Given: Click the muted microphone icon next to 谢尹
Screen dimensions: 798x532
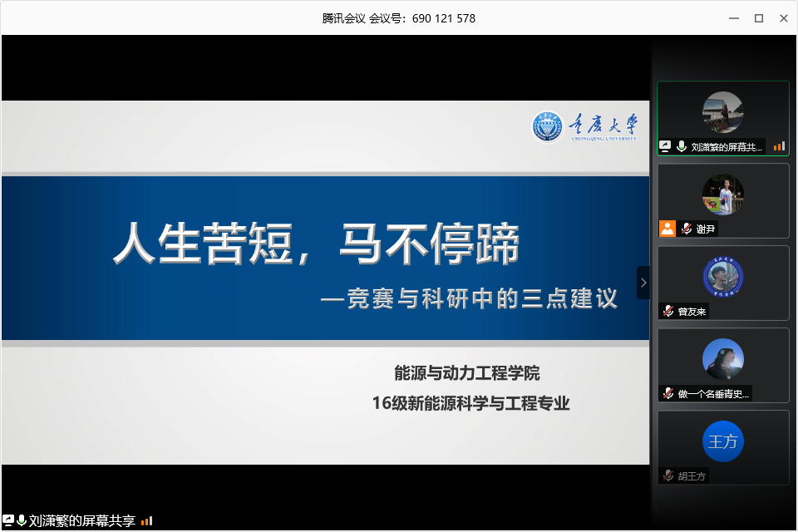Looking at the screenshot, I should [687, 229].
